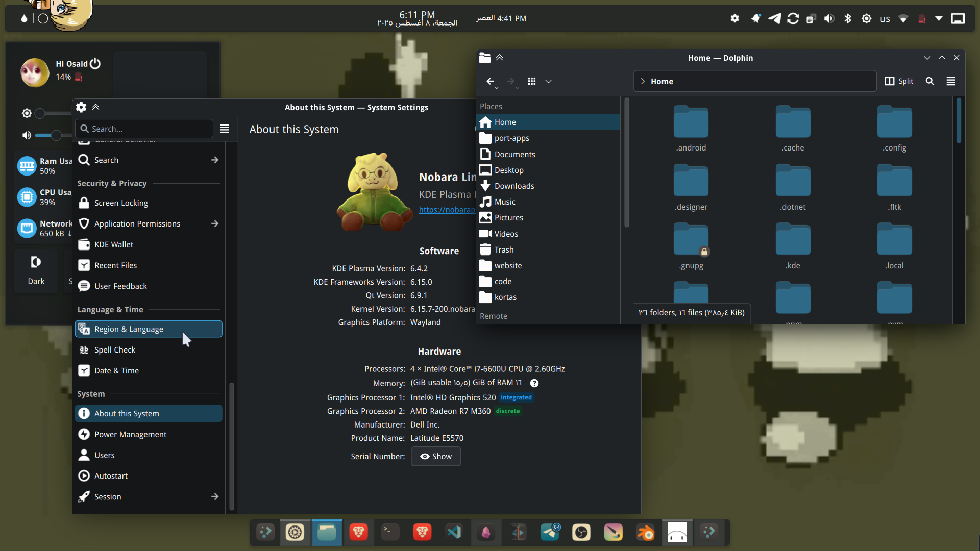Open the nobara project website link
This screenshot has height=551, width=980.
coord(447,210)
